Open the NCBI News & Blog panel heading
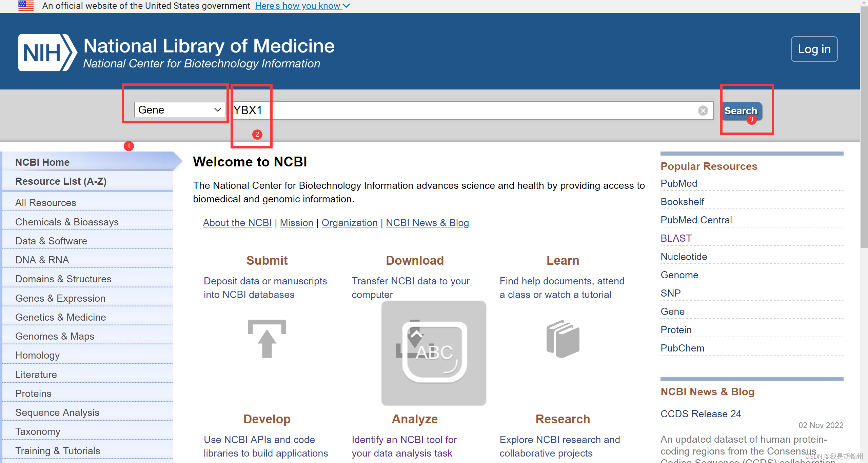 [x=708, y=391]
